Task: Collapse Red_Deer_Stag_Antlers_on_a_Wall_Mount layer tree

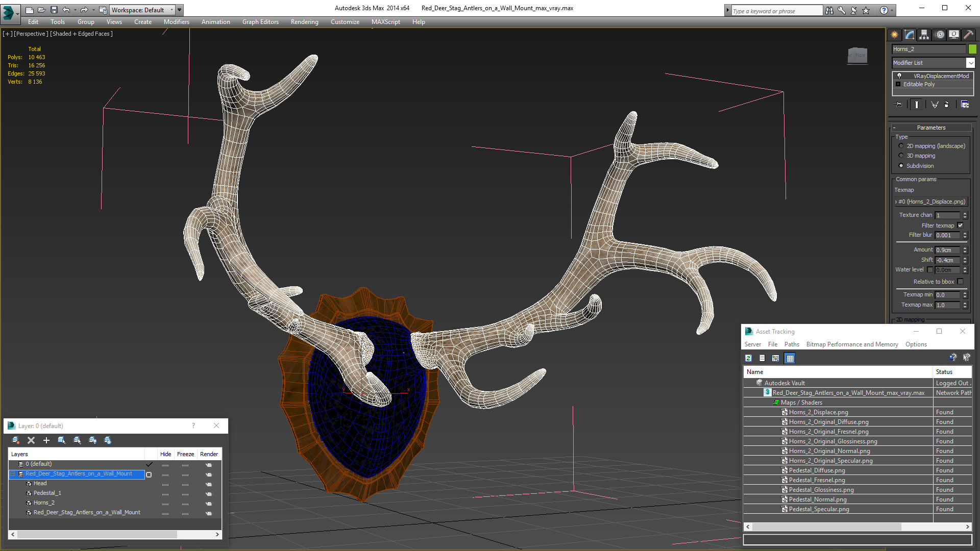Action: pyautogui.click(x=13, y=474)
